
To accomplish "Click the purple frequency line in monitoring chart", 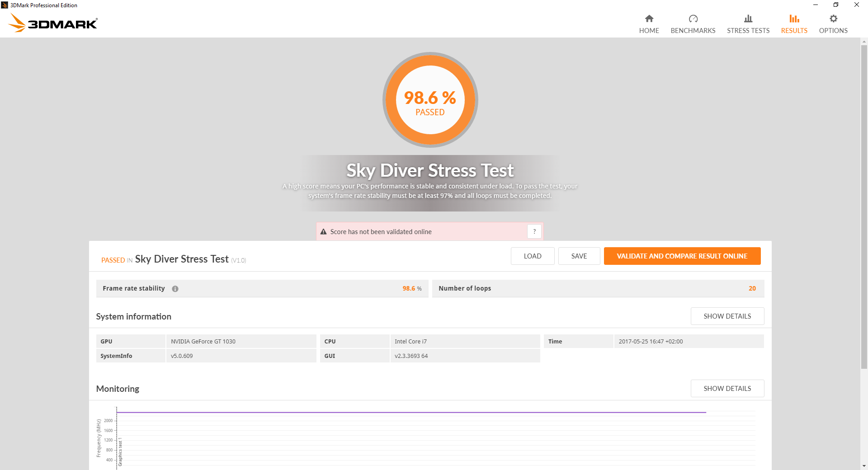I will click(411, 413).
